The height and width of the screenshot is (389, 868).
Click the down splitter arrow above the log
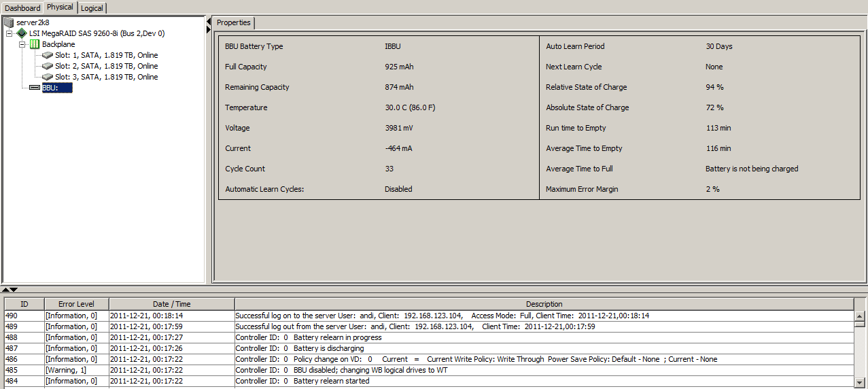click(x=14, y=290)
